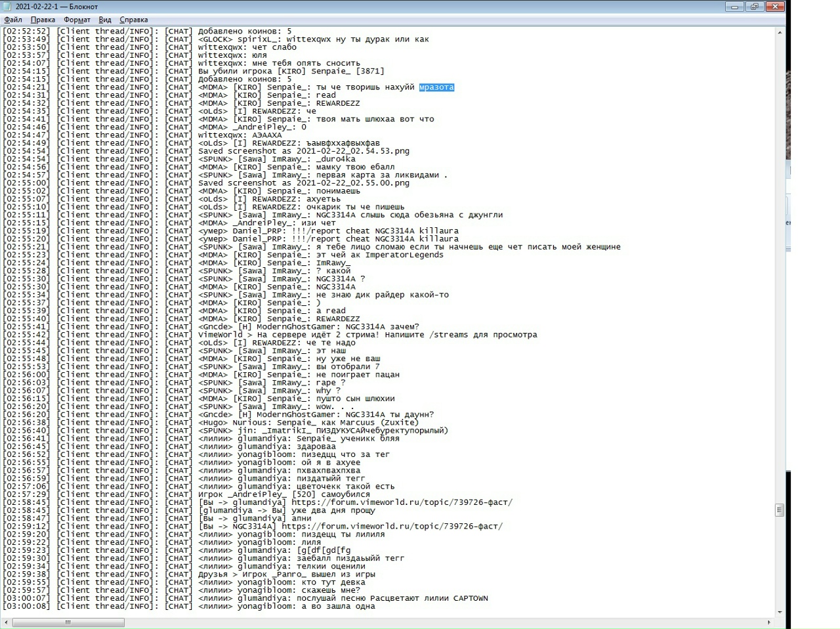This screenshot has width=840, height=629.
Task: Open the Правка menu
Action: 43,20
